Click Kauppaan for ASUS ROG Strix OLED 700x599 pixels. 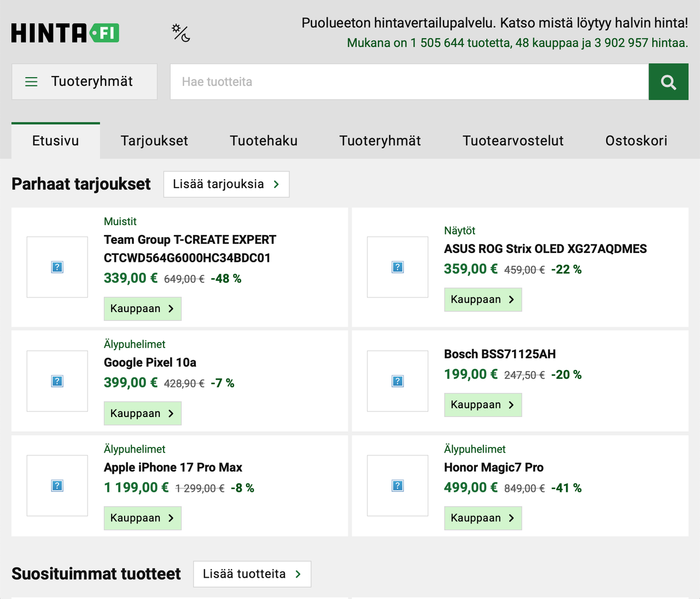pyautogui.click(x=483, y=299)
